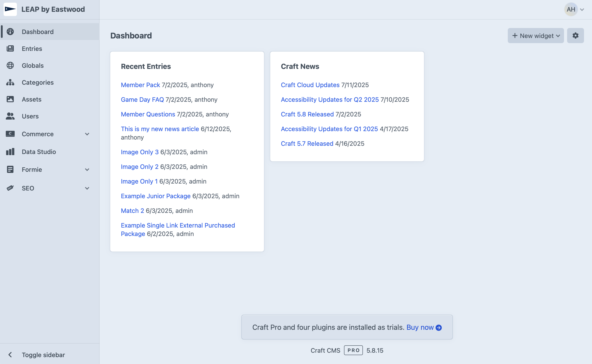Click the SEO tag icon
The height and width of the screenshot is (364, 592).
tap(10, 188)
